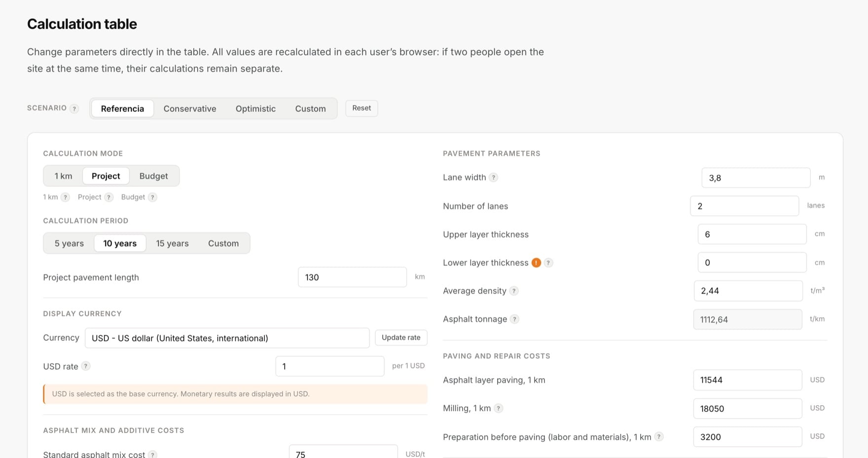Open the Preparation before paving help icon
Viewport: 868px width, 458px height.
tap(659, 437)
